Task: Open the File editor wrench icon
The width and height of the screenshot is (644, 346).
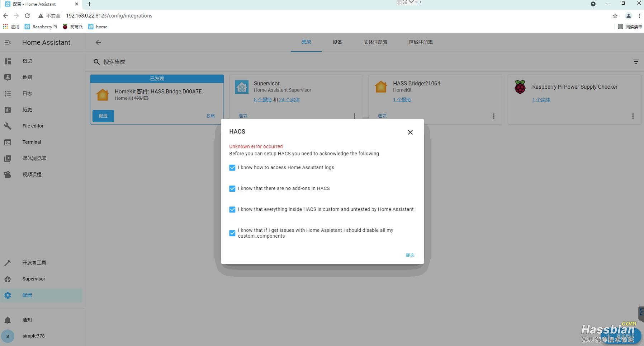Action: coord(8,126)
